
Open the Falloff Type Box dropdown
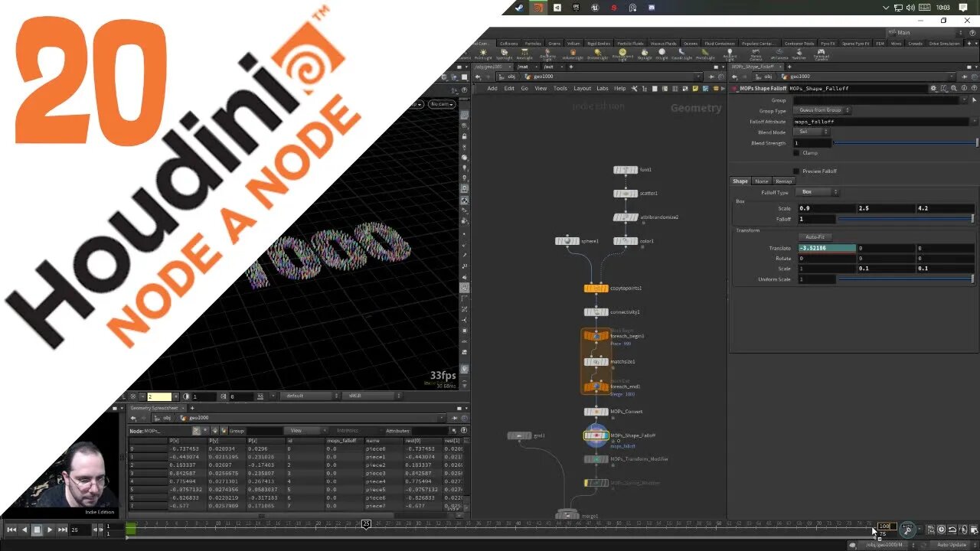pos(818,192)
